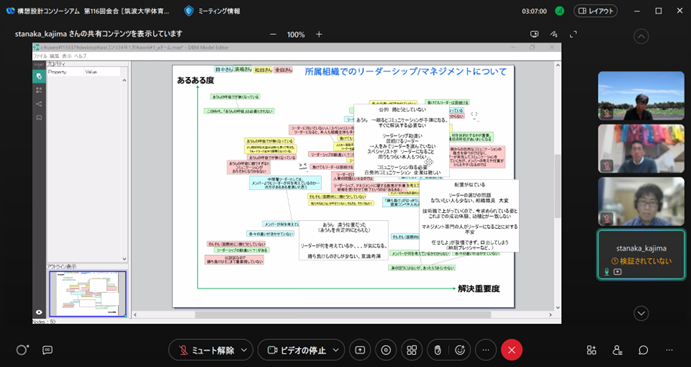Screen dimensions: 691x367
Task: Open ミーティング情報 tab
Action: coord(212,11)
